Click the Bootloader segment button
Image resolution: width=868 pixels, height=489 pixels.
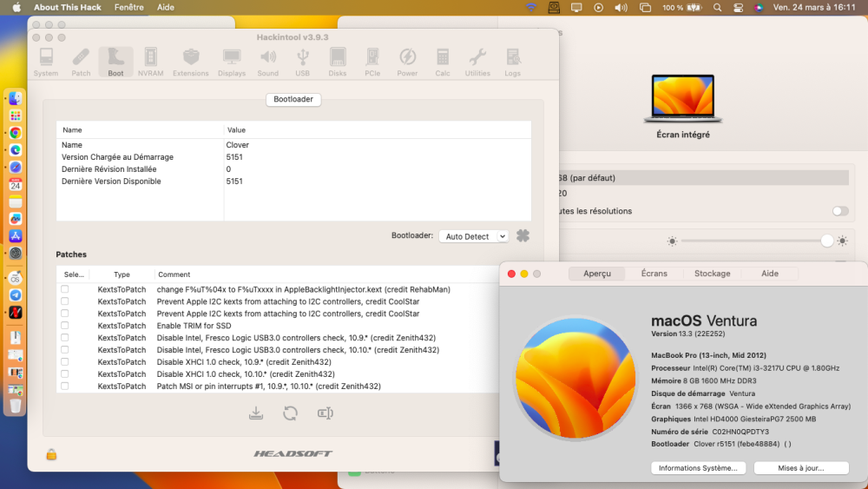point(293,99)
